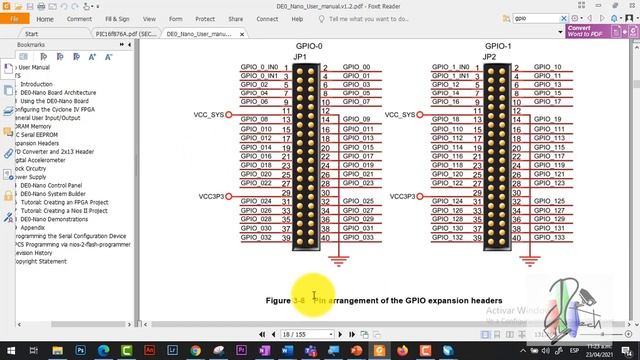Go to the last page button
640x360 pixels.
click(x=352, y=334)
